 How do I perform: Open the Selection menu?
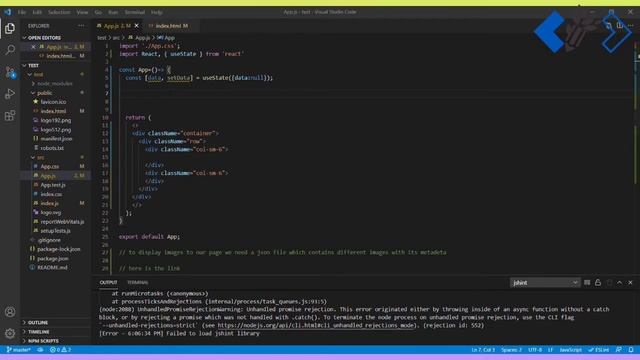coord(59,12)
